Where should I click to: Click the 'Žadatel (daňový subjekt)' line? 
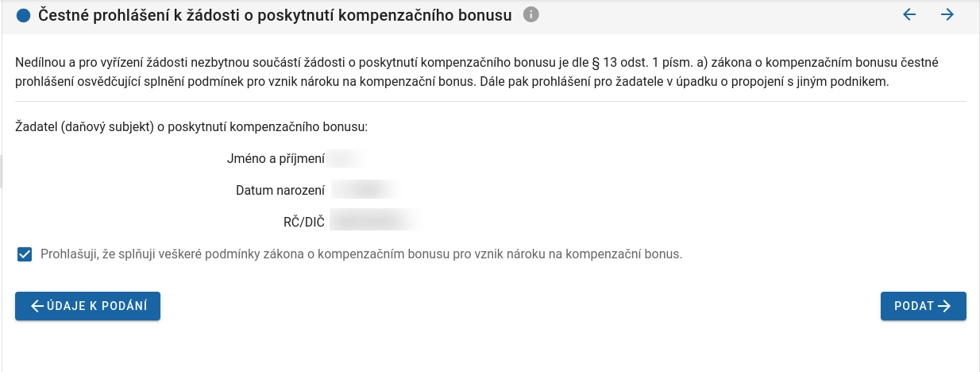coord(191,126)
